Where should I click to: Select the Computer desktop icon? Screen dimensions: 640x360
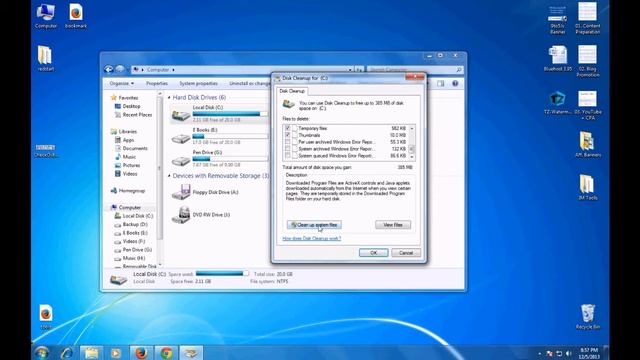[46, 16]
